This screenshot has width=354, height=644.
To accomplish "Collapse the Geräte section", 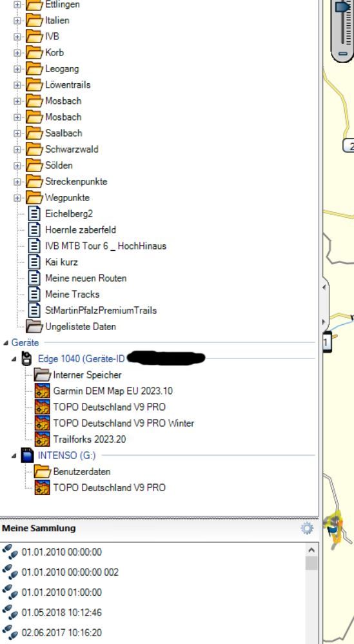I will [6, 342].
